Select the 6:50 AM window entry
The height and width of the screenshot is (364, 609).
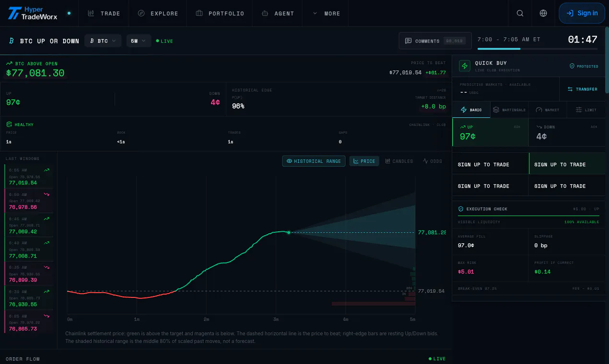click(29, 201)
